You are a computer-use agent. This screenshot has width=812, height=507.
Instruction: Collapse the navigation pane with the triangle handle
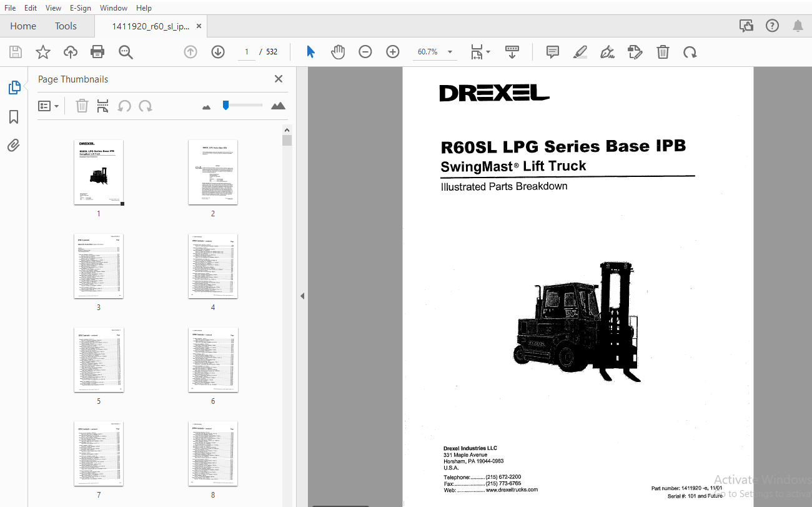(x=302, y=296)
